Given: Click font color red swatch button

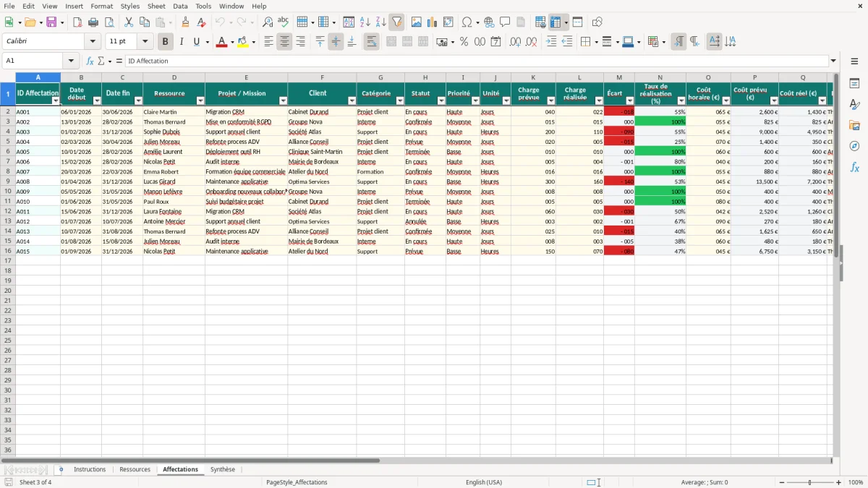Looking at the screenshot, I should [x=221, y=42].
